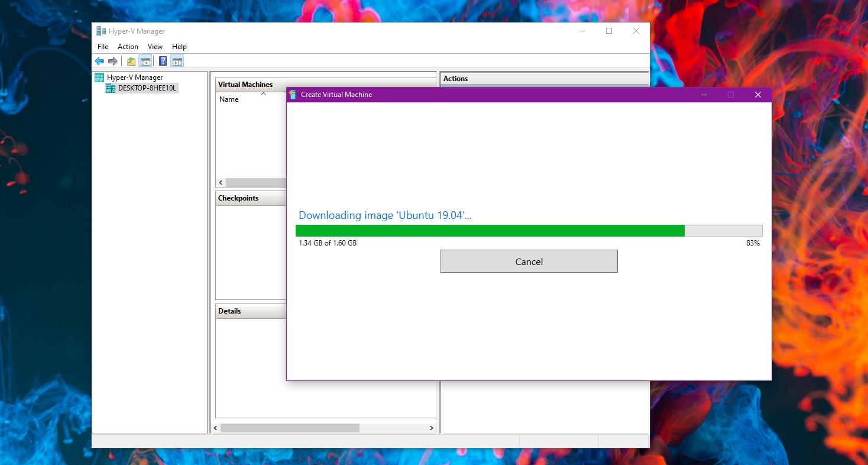
Task: Toggle the Show/Hide Console Tree toolbar icon
Action: [145, 61]
